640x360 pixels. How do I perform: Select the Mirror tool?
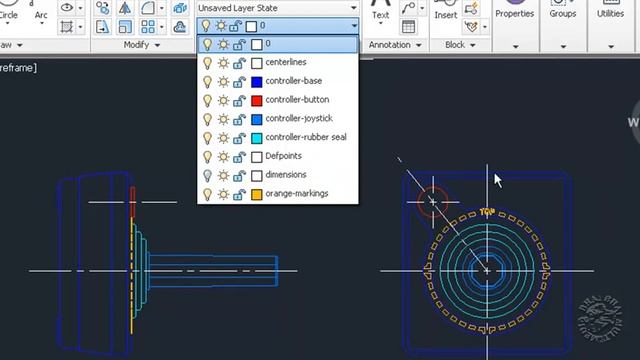[124, 8]
